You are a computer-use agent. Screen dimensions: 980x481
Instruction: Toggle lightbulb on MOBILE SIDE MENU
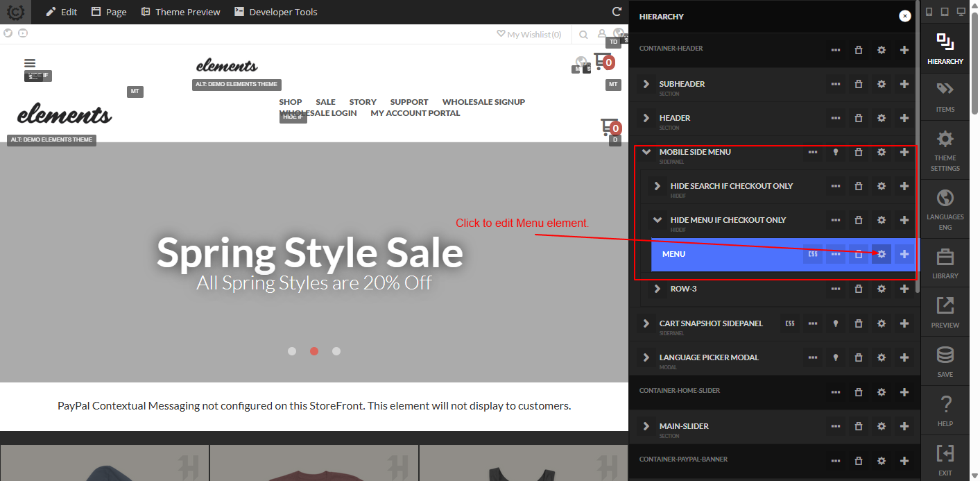coord(836,152)
